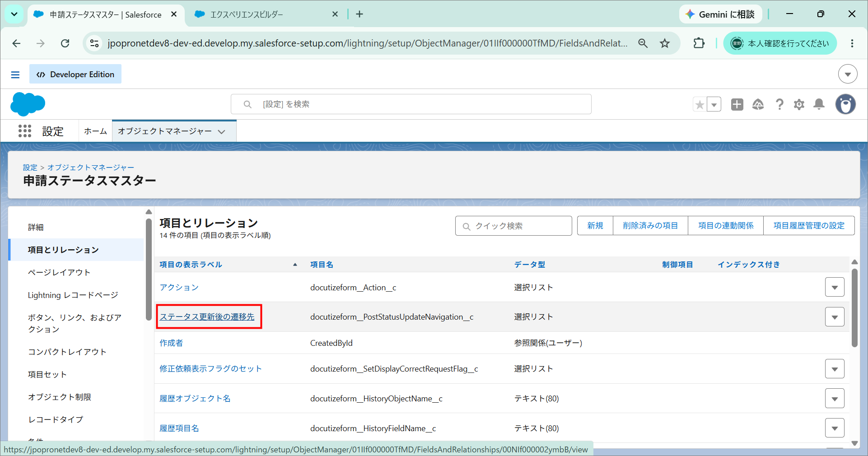
Task: Click the 新規 button
Action: 595,226
